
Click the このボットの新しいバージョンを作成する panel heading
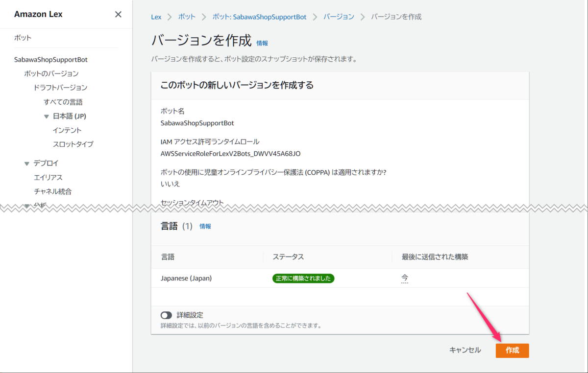[x=237, y=85]
